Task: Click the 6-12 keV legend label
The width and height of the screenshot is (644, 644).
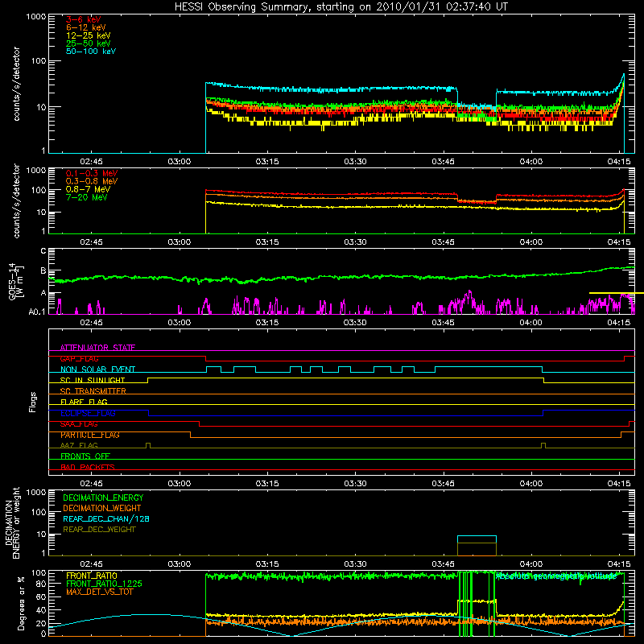Action: tap(86, 27)
